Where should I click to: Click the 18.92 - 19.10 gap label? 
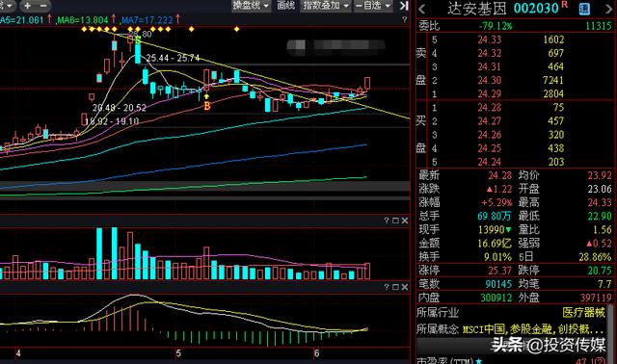(x=112, y=121)
